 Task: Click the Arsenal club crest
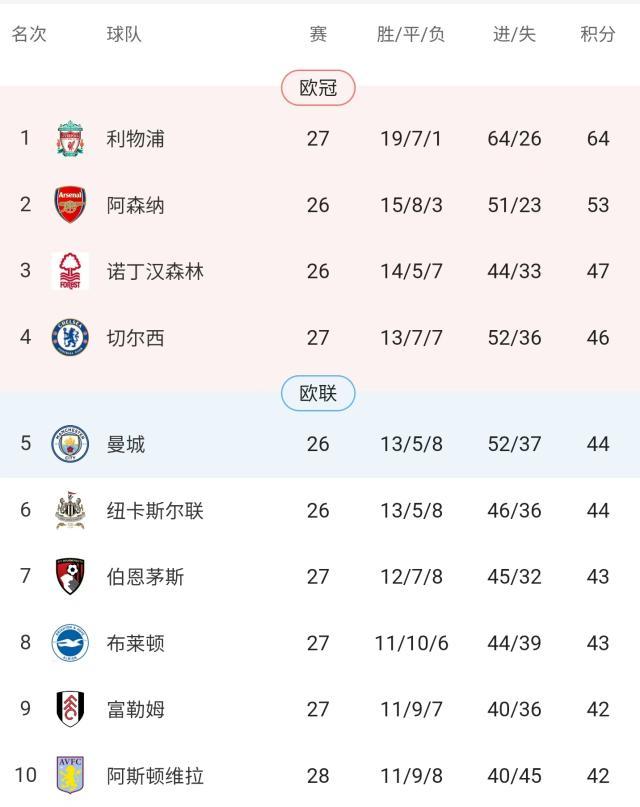pos(68,203)
